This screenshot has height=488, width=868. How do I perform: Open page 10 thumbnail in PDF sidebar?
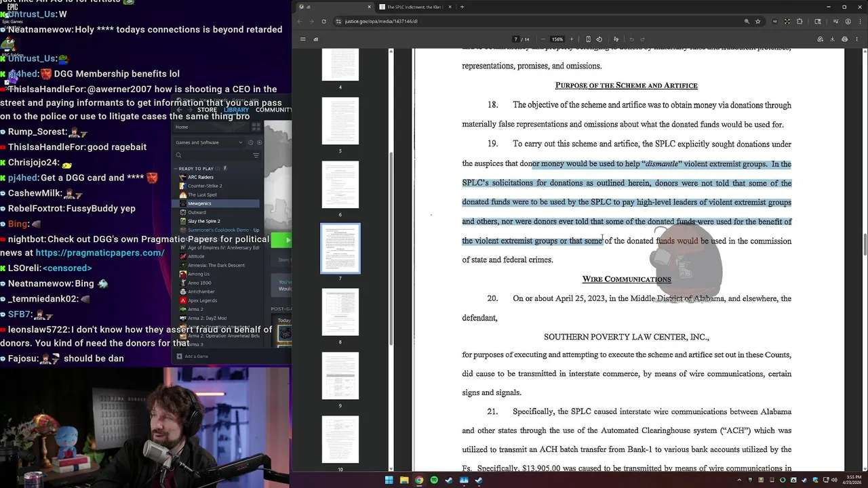pyautogui.click(x=340, y=440)
